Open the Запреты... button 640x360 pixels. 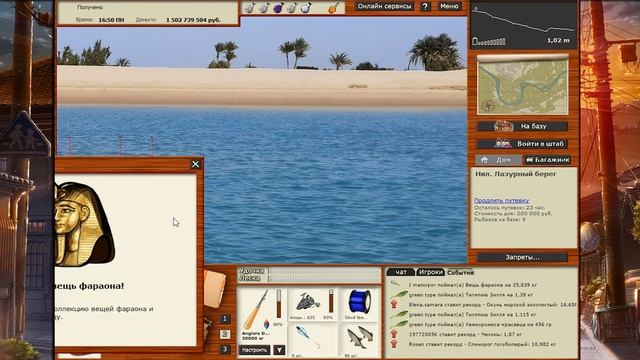522,257
